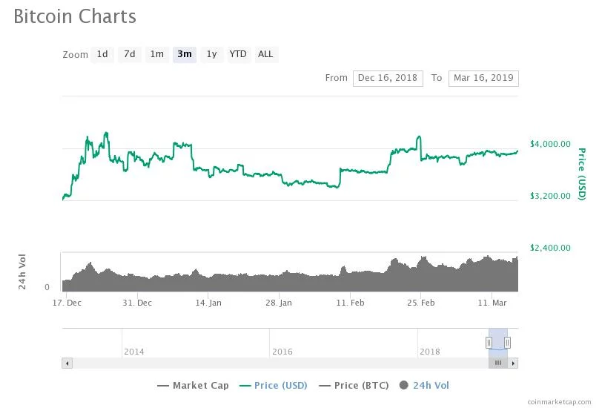The image size is (608, 415).
Task: Click the 17. Dec date axis label
Action: click(67, 303)
